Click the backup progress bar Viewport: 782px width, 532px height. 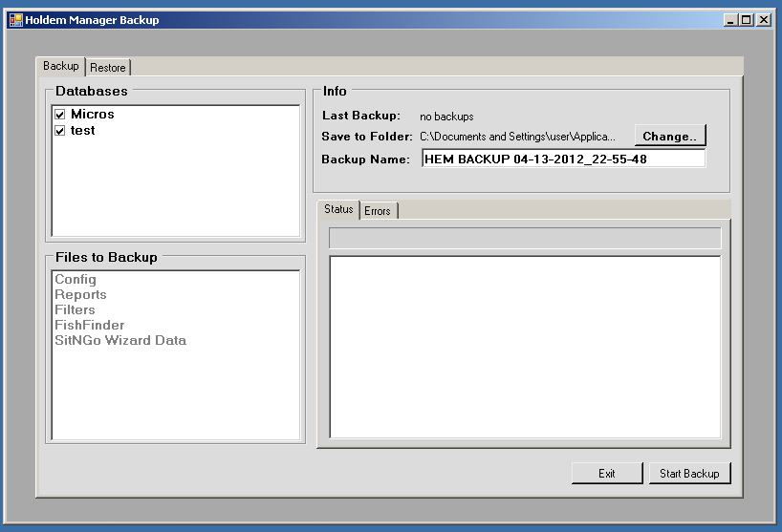pos(524,238)
